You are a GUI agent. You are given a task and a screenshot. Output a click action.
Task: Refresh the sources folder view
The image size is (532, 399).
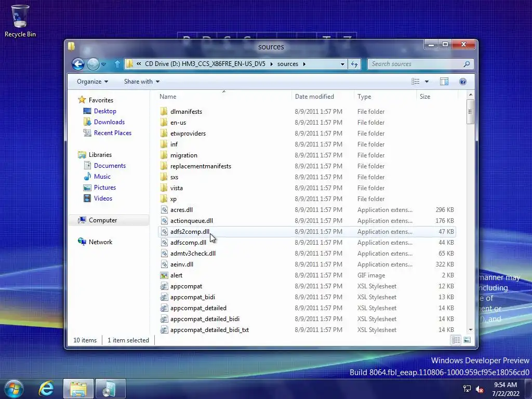354,64
